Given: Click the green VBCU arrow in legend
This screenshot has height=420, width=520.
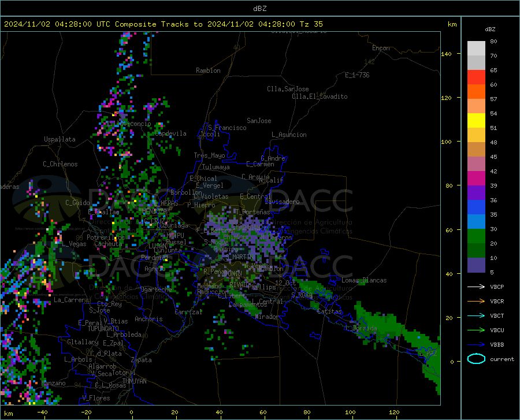Looking at the screenshot, I should pos(476,330).
